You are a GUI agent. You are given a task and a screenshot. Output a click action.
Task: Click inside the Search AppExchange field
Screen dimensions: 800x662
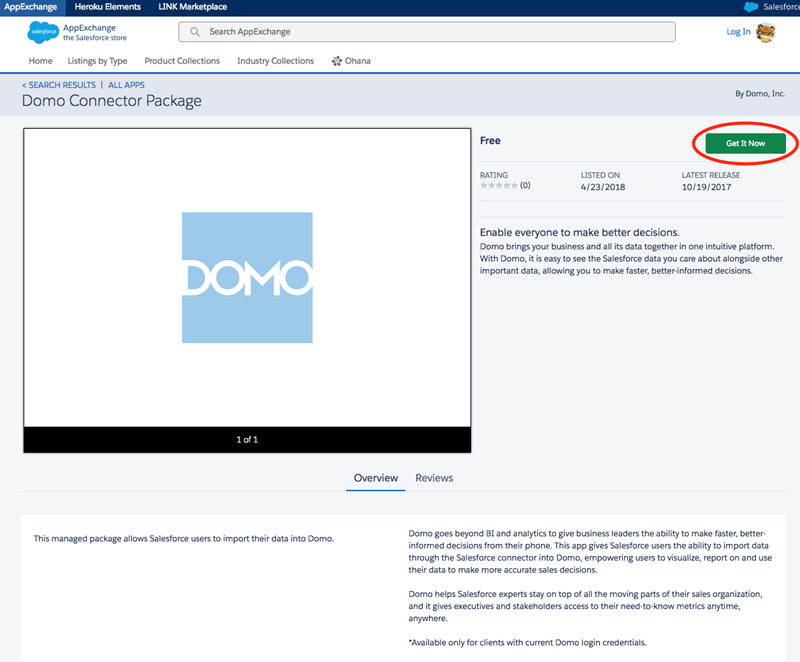(400, 32)
